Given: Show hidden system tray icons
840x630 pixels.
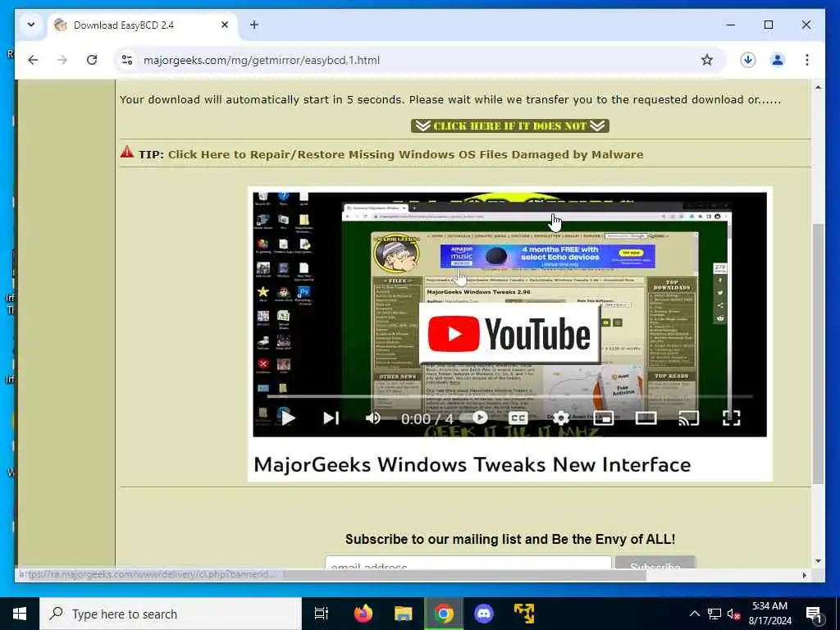Looking at the screenshot, I should point(694,614).
